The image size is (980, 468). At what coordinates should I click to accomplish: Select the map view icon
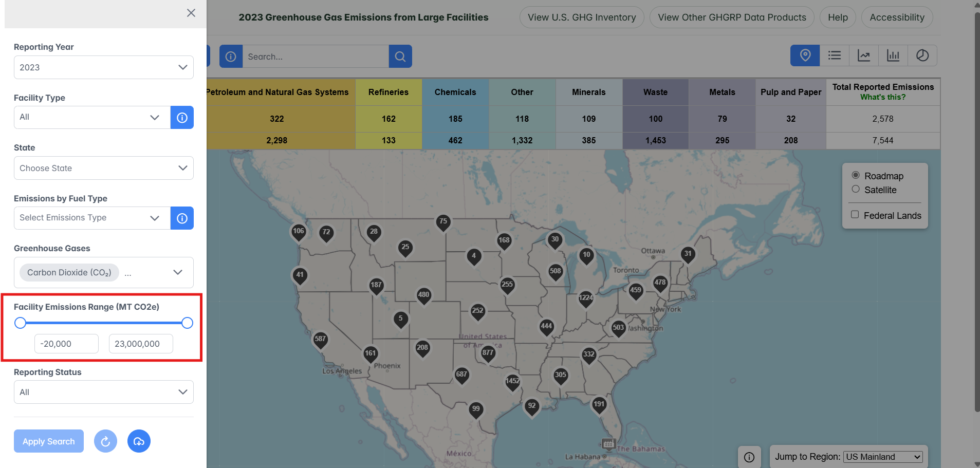pyautogui.click(x=805, y=55)
